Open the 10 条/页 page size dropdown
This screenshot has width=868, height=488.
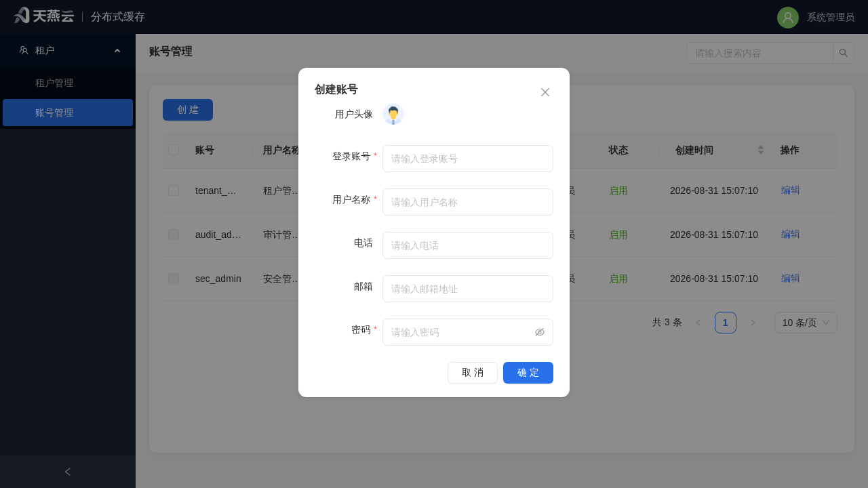click(806, 323)
